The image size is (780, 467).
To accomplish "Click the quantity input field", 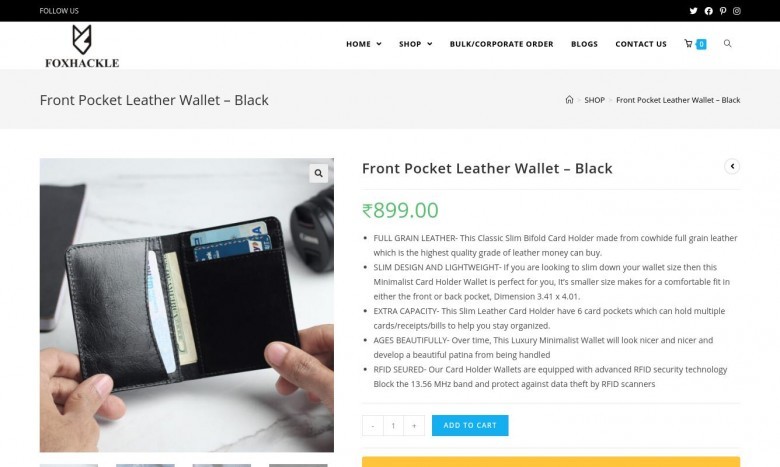I will [393, 426].
